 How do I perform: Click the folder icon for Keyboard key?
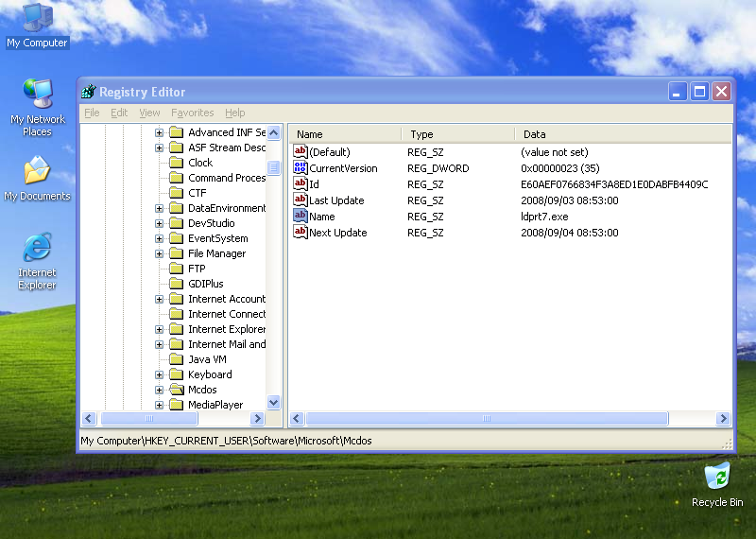pos(177,374)
